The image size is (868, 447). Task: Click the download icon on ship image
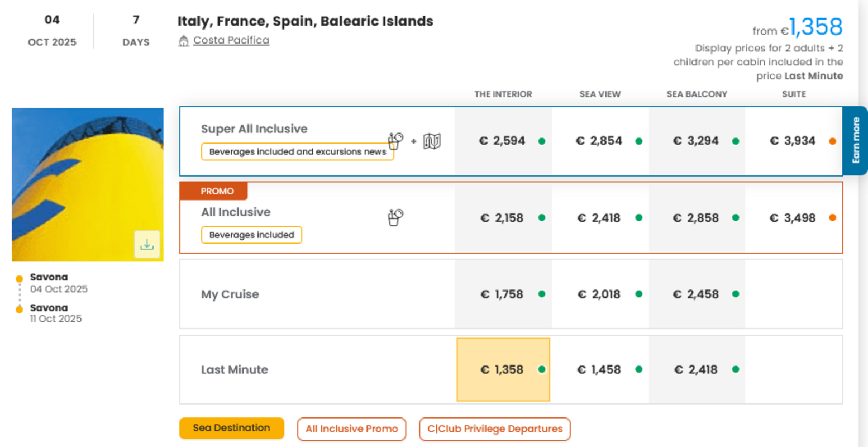pos(147,244)
